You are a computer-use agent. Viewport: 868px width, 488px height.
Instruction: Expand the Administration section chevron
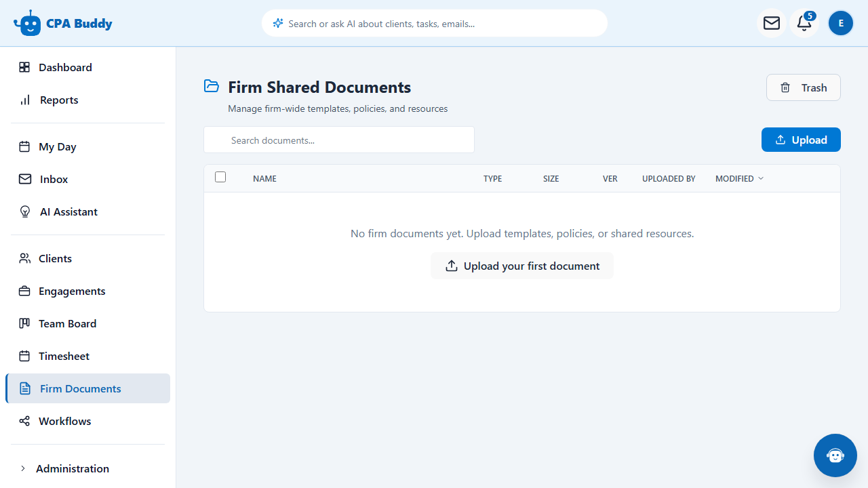[x=23, y=468]
